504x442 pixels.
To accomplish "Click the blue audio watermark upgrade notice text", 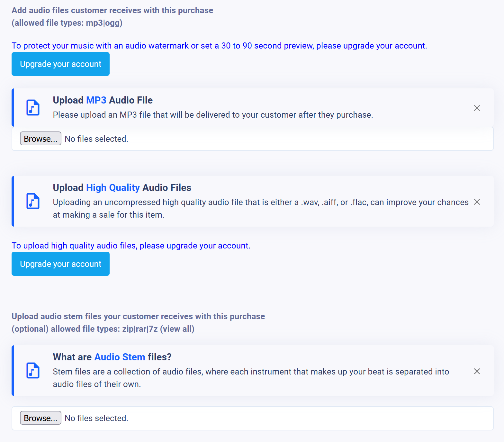I will tap(219, 46).
